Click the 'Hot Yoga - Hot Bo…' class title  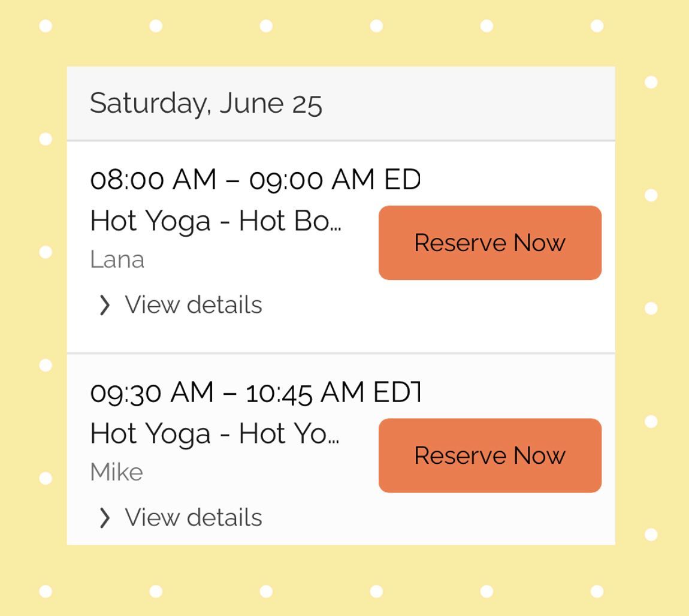215,221
